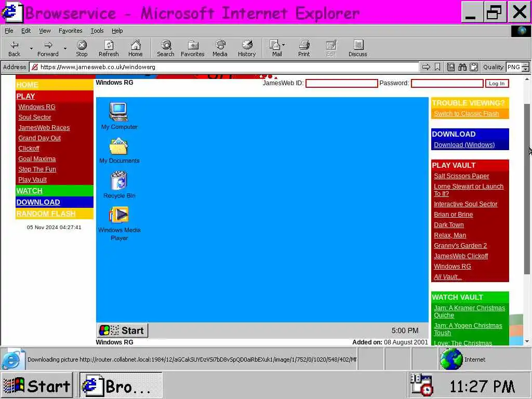This screenshot has height=399, width=532.
Task: Open the History toolbar icon
Action: click(x=247, y=48)
